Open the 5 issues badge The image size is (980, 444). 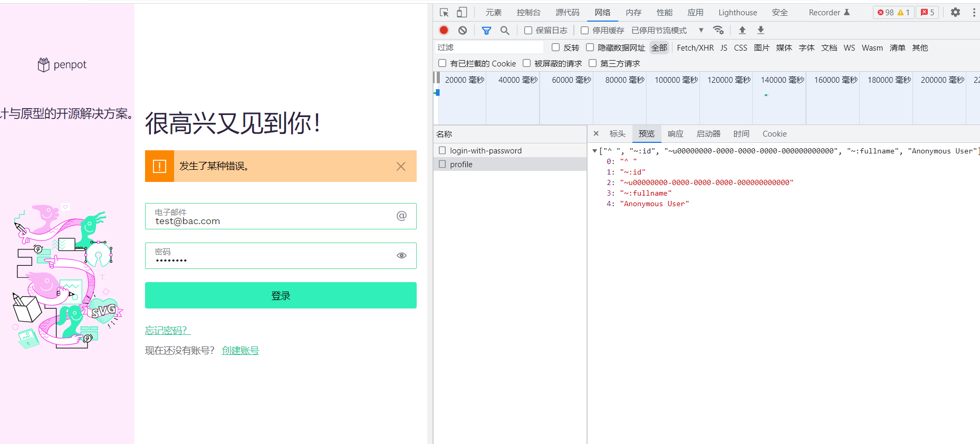point(927,12)
